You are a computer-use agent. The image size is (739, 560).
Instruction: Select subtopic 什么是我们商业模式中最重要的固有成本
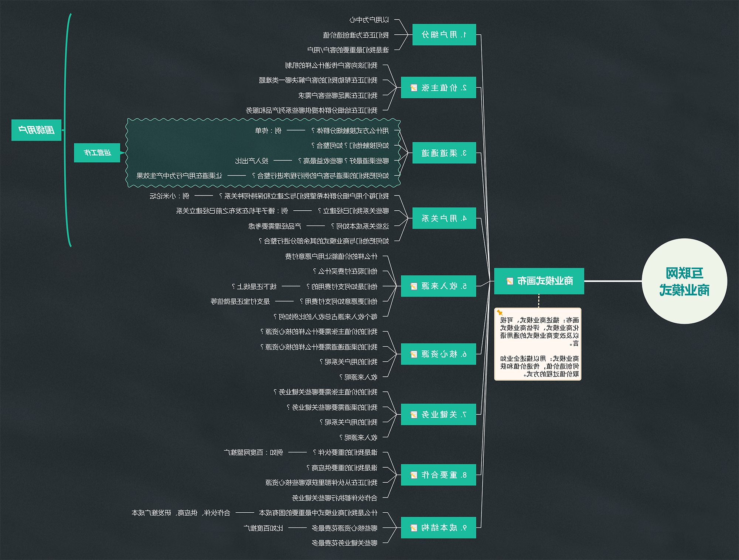point(318,513)
